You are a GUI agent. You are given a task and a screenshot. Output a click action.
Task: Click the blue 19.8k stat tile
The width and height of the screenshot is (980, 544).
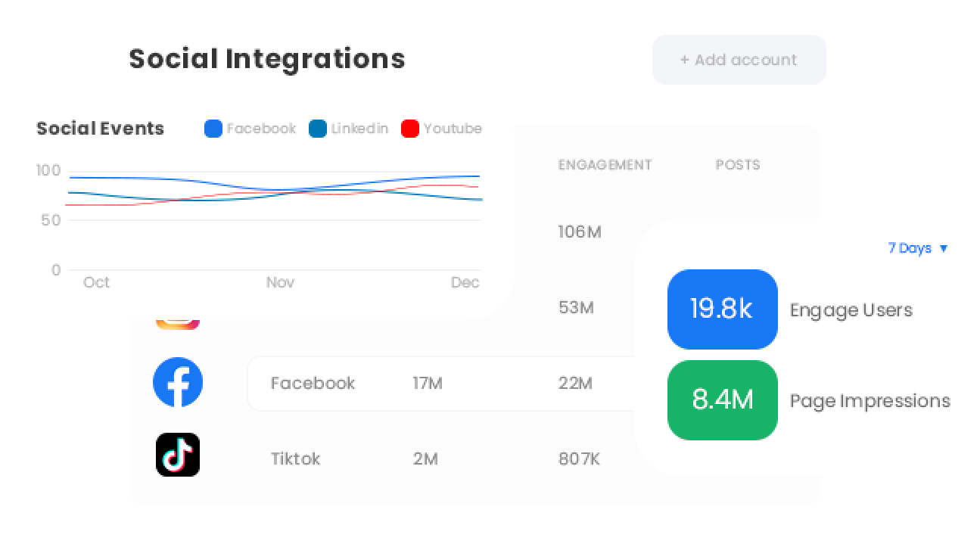click(722, 309)
